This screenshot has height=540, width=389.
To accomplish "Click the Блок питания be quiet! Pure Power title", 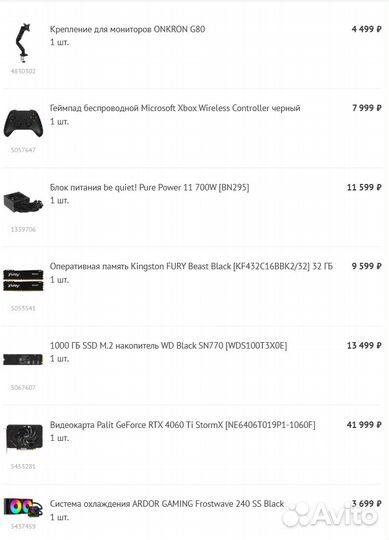I will click(149, 187).
